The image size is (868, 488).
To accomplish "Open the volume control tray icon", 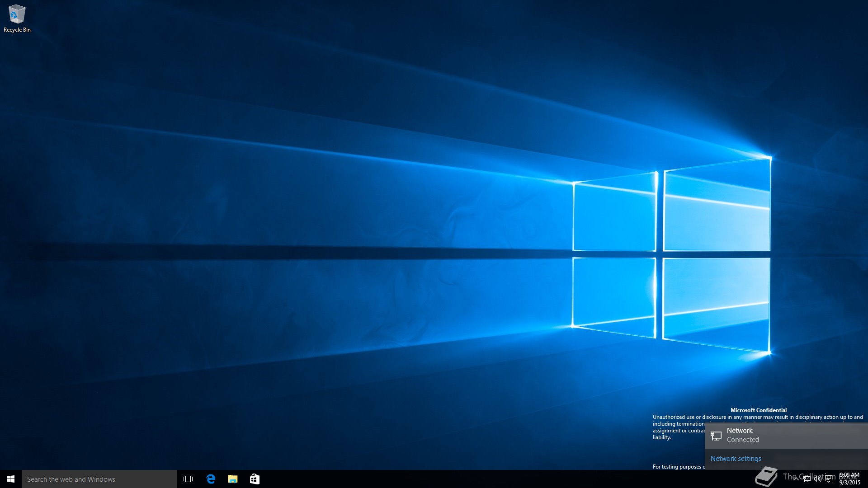I will pos(817,479).
